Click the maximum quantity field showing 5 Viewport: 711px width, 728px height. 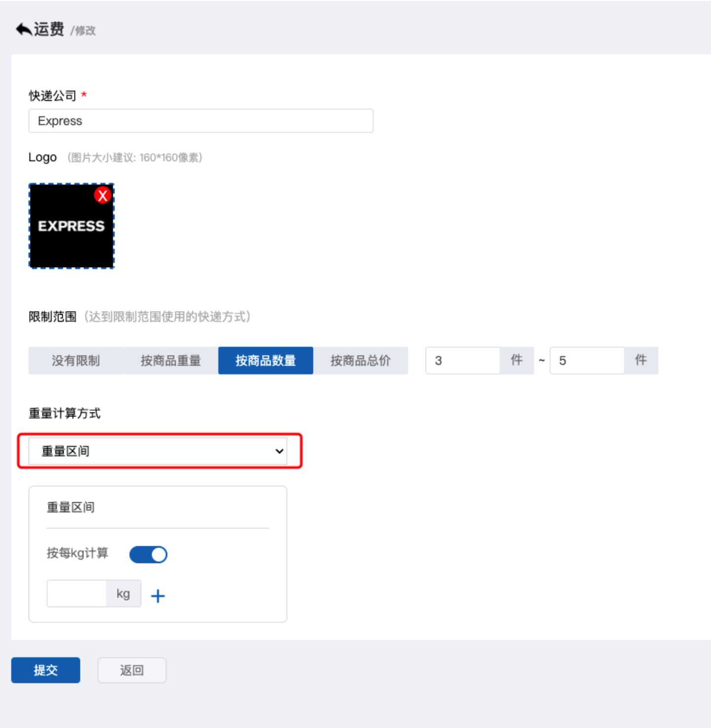pyautogui.click(x=587, y=361)
